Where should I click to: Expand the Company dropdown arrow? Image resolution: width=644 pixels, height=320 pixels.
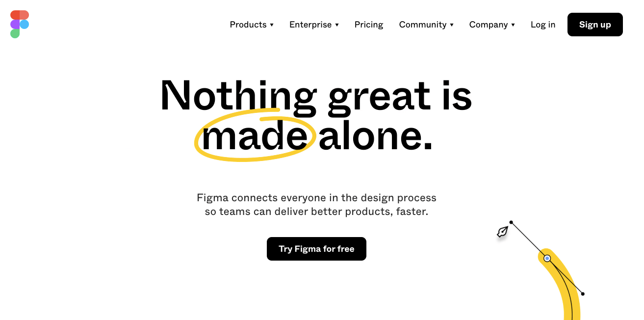point(514,25)
